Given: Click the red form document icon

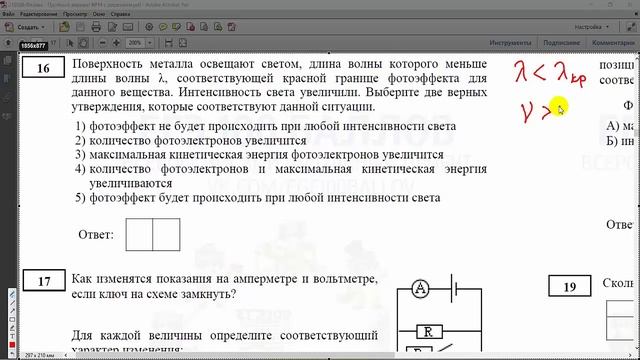Looking at the screenshot, I should tap(231, 27).
